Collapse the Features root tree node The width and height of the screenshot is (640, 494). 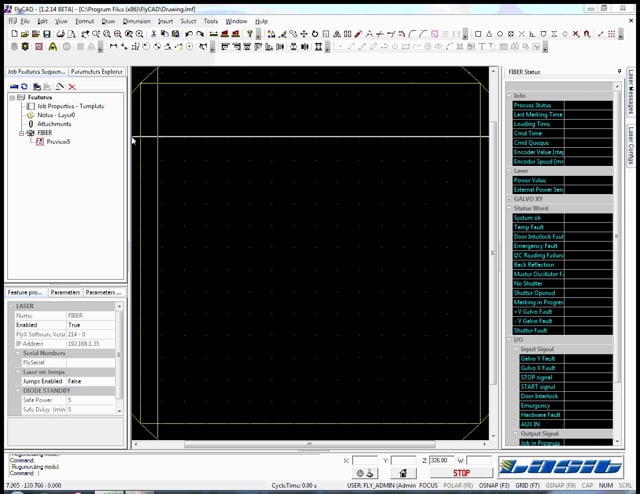click(12, 97)
